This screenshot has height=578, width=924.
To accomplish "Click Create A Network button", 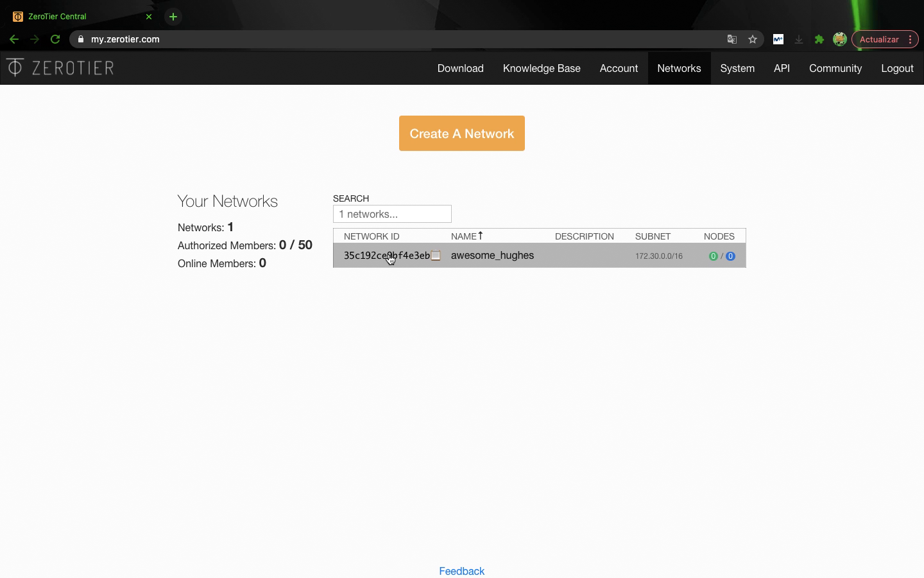I will (x=462, y=134).
